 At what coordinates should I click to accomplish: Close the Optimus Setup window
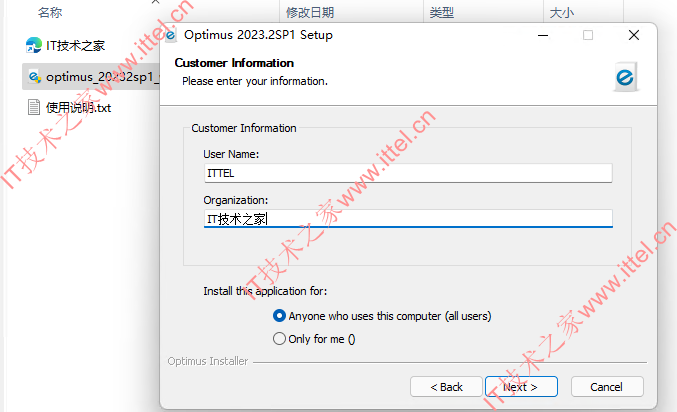[x=633, y=35]
